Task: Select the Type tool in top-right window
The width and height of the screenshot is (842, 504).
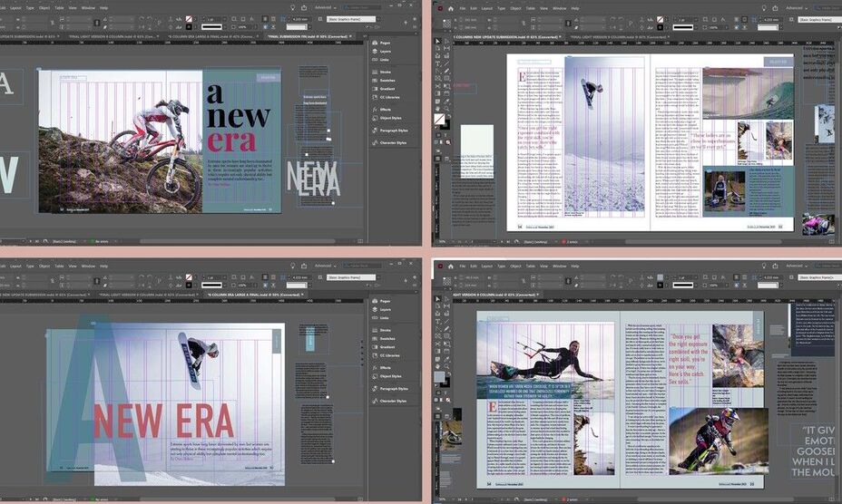Action: (437, 63)
